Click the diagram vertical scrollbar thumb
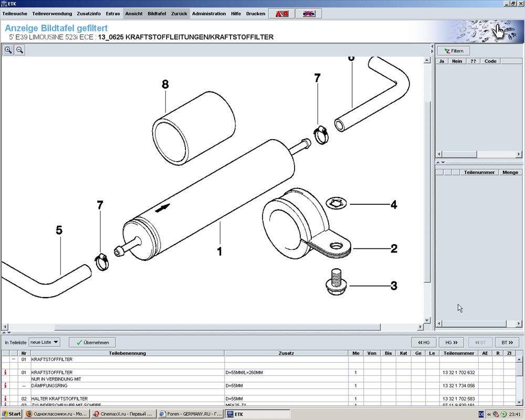The image size is (525, 420). [x=427, y=192]
